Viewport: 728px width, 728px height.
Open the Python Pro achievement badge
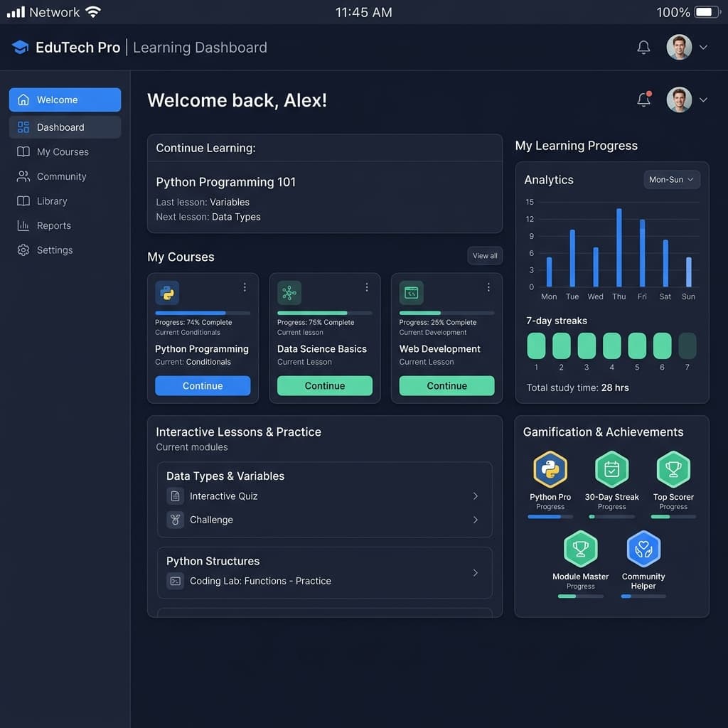[550, 469]
